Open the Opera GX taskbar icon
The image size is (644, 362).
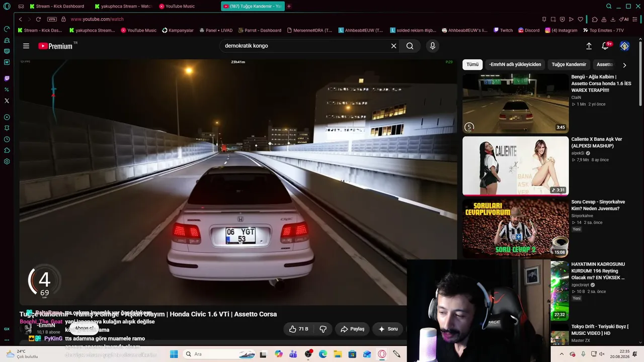[382, 354]
